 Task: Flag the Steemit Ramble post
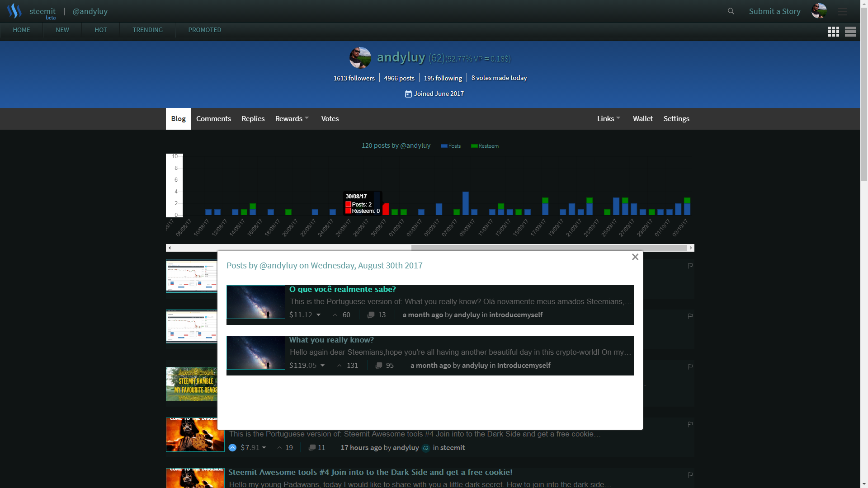[x=690, y=366]
